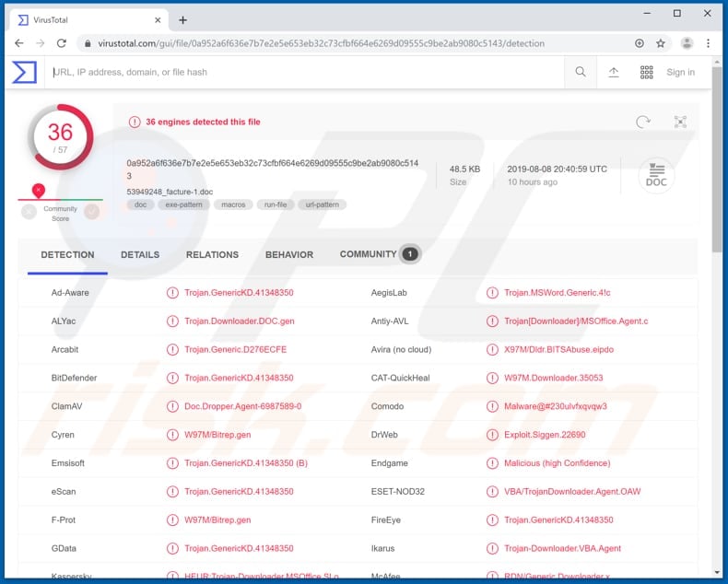728x584 pixels.
Task: Click the 'run-file' tag
Action: coord(276,204)
